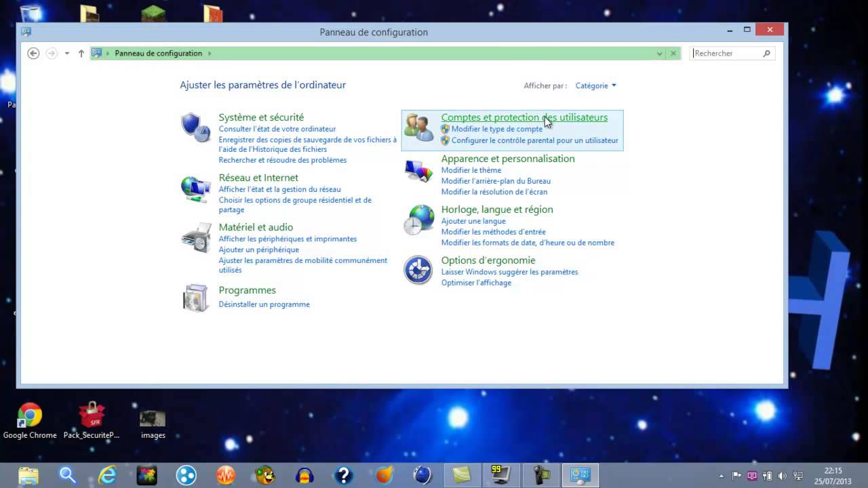Click the Système et sécurité shield icon
The height and width of the screenshot is (488, 868).
click(x=195, y=127)
